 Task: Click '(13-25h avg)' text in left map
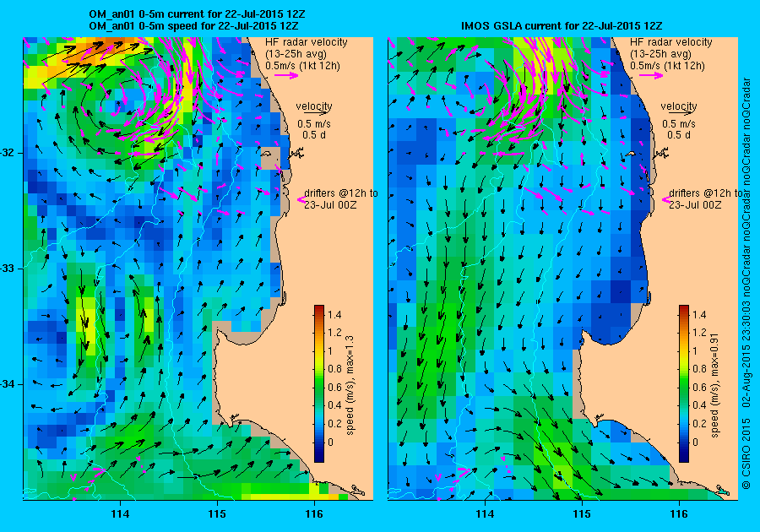click(296, 54)
